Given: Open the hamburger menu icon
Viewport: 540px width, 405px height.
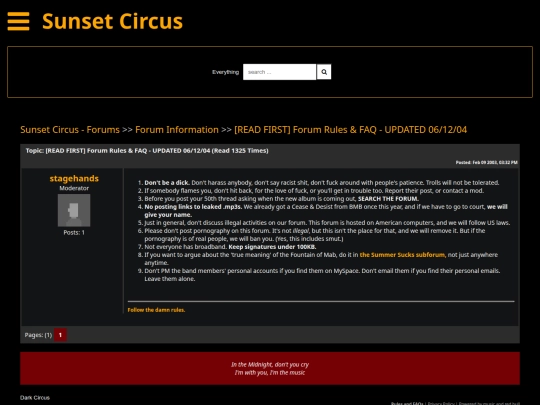Looking at the screenshot, I should click(18, 21).
